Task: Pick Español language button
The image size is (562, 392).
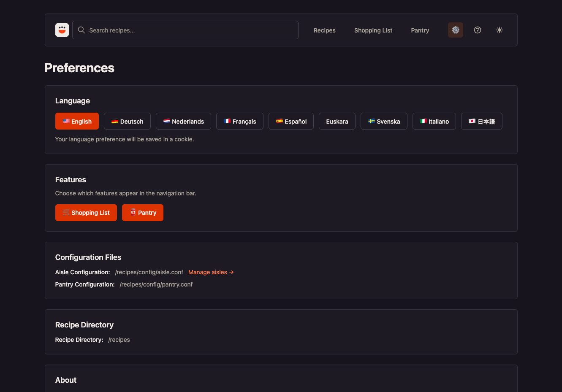Action: (x=291, y=121)
